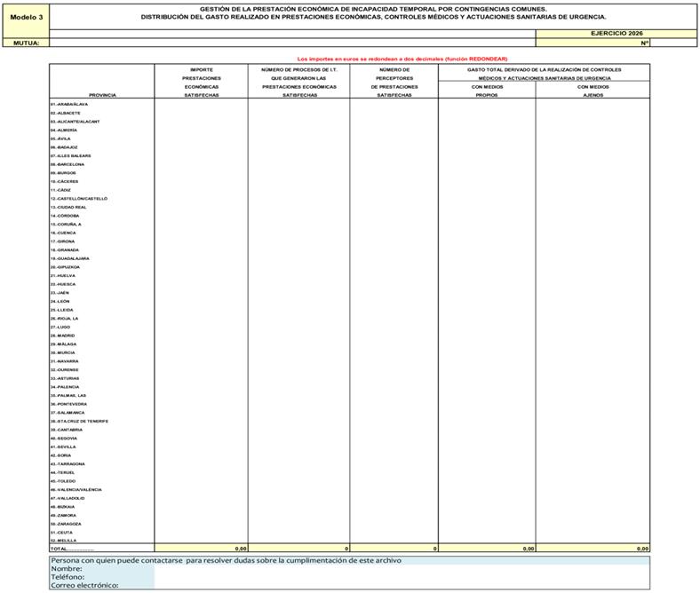This screenshot has height=593, width=700.
Task: Select the 01 Araba/Álava province row
Action: point(349,104)
